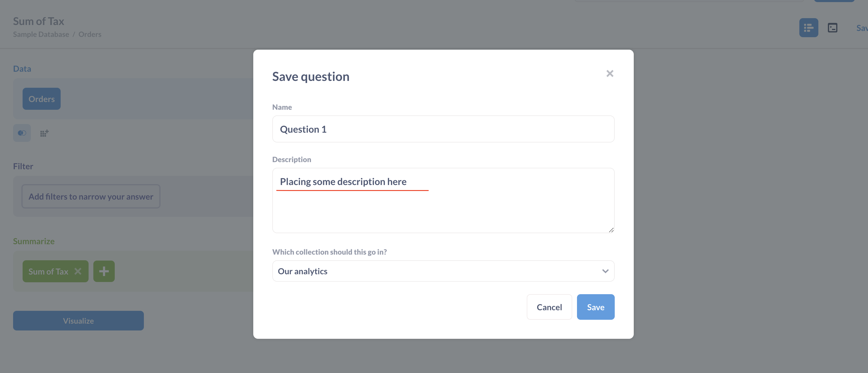
Task: Open the SQL query editor icon
Action: [x=833, y=28]
